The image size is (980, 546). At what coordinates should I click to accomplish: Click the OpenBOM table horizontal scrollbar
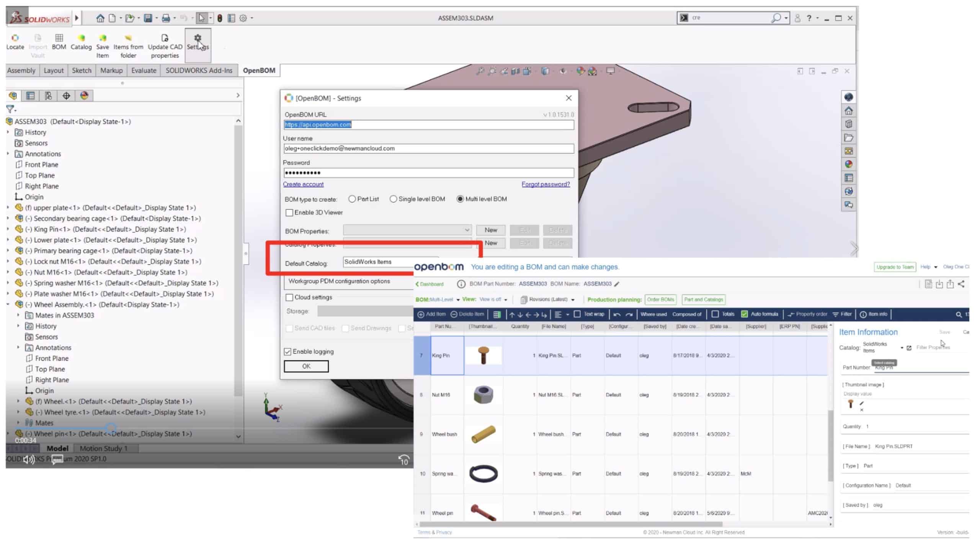coord(571,524)
